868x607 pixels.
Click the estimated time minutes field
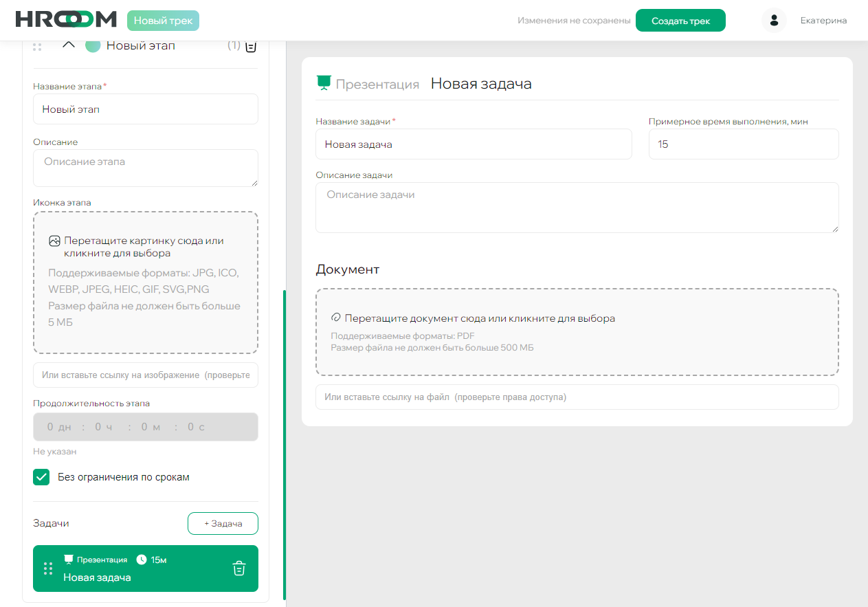coord(743,144)
